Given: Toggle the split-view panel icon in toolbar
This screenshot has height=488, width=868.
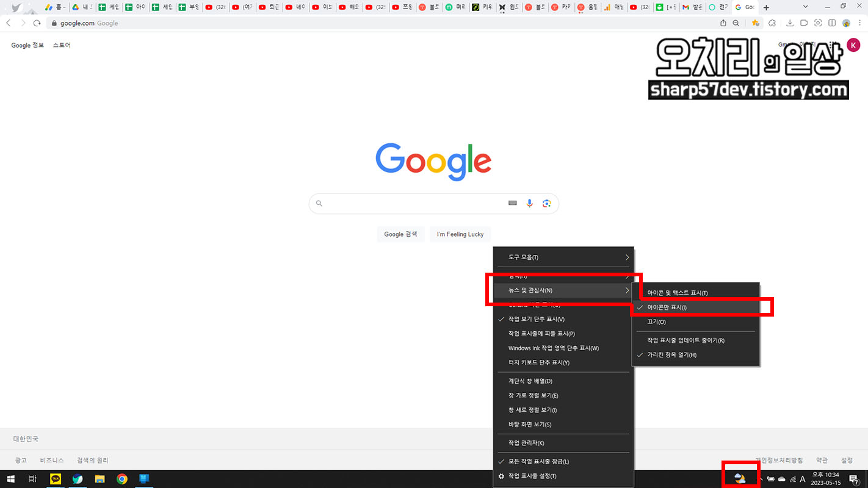Looking at the screenshot, I should tap(833, 23).
